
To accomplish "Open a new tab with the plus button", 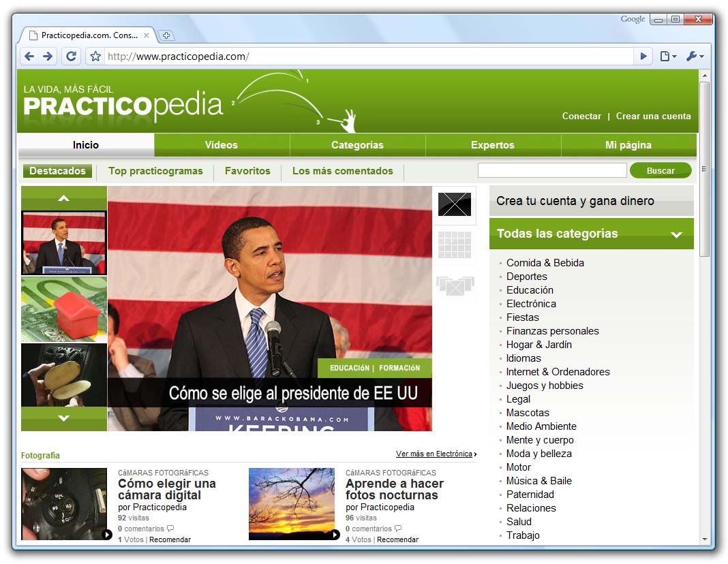I will pyautogui.click(x=166, y=35).
